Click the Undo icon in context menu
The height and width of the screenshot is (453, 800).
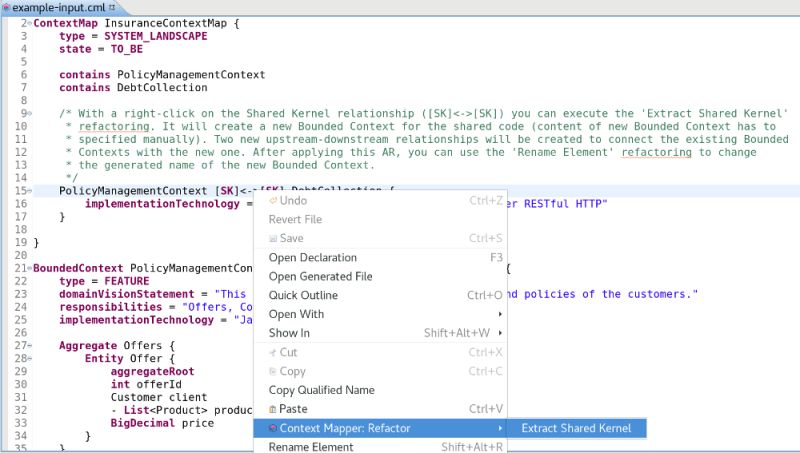pyautogui.click(x=273, y=200)
